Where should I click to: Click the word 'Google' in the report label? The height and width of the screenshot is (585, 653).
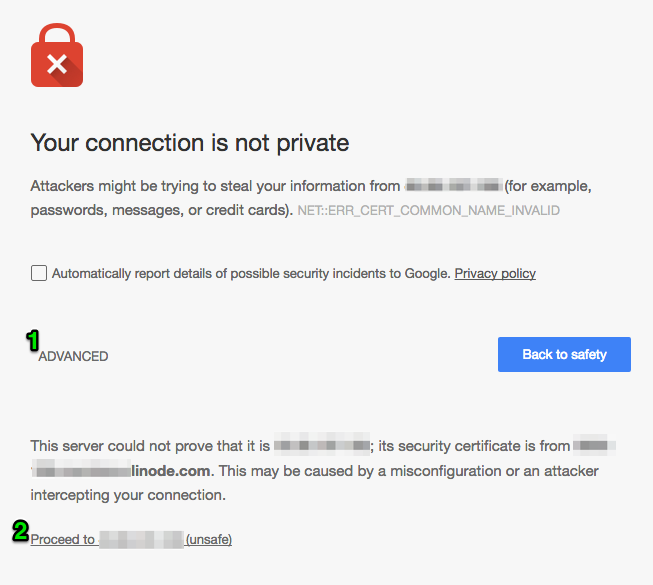point(425,273)
